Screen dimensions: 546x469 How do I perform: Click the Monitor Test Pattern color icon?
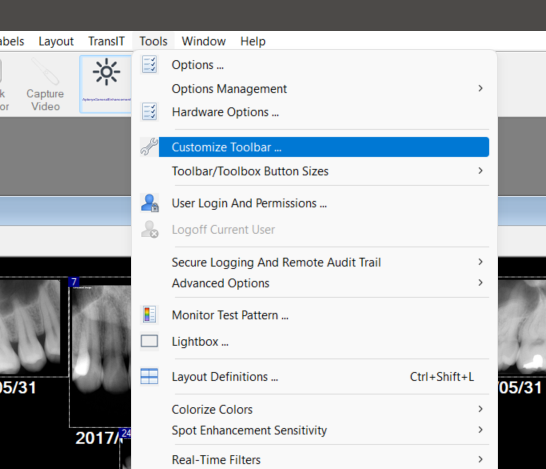(x=149, y=315)
